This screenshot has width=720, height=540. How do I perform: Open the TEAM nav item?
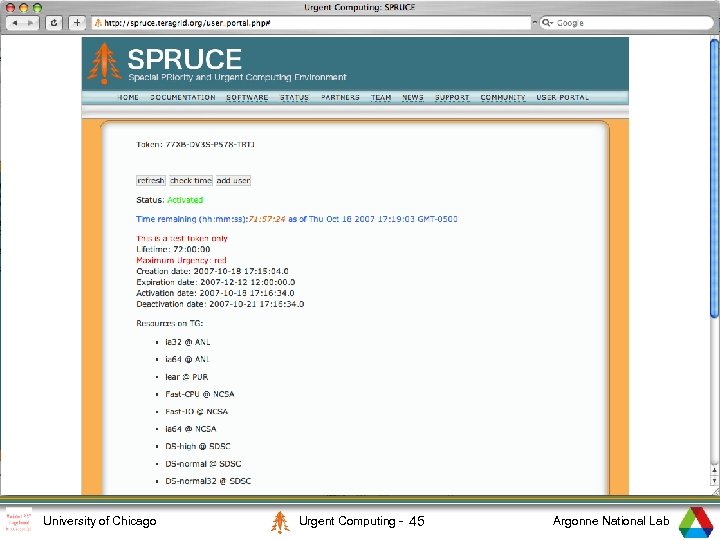(381, 97)
